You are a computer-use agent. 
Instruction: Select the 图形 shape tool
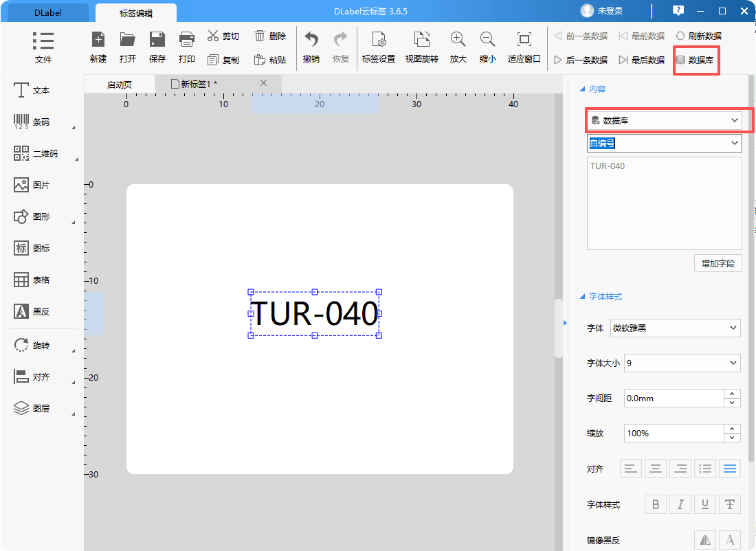click(32, 216)
